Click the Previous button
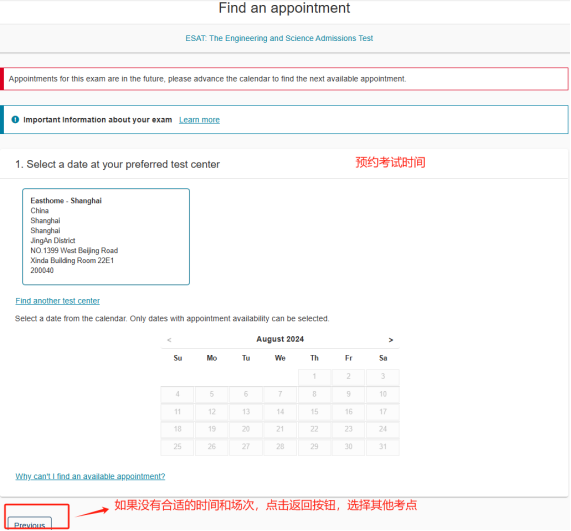Screen dimensions: 571x531 [30, 523]
